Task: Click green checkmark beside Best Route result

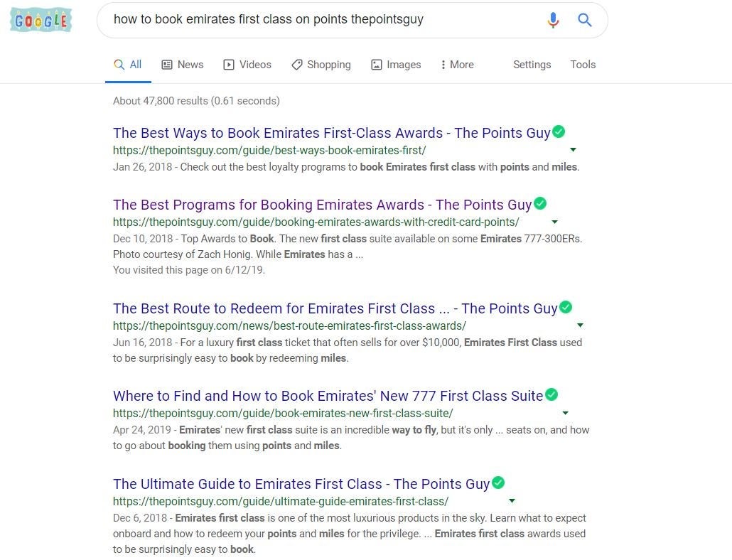Action: (566, 308)
